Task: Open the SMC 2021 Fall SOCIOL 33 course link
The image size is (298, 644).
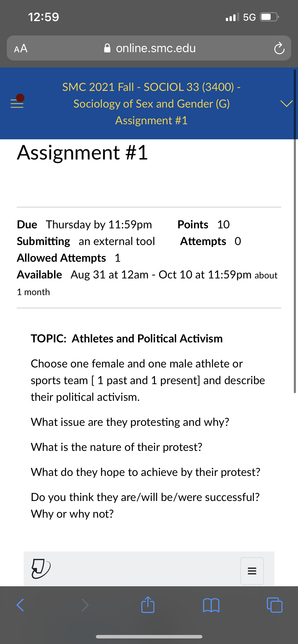Action: click(x=151, y=95)
